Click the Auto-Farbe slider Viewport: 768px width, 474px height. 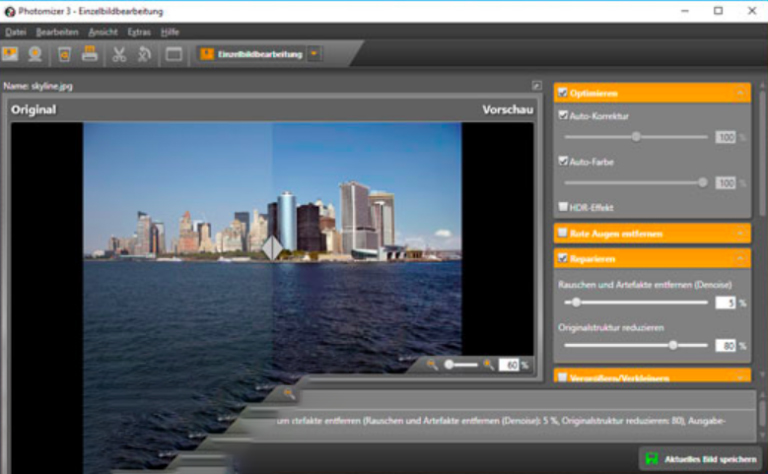(x=636, y=183)
